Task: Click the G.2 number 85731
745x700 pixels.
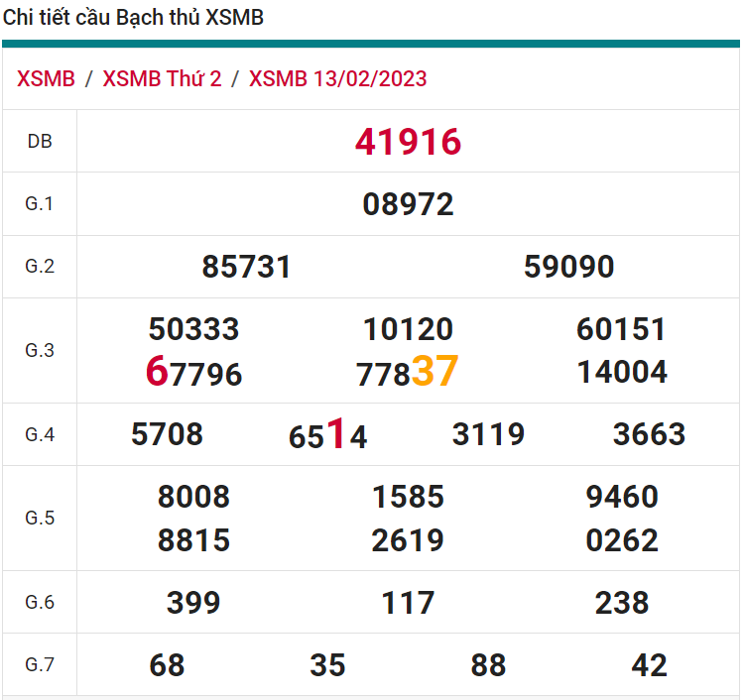Action: pyautogui.click(x=246, y=267)
